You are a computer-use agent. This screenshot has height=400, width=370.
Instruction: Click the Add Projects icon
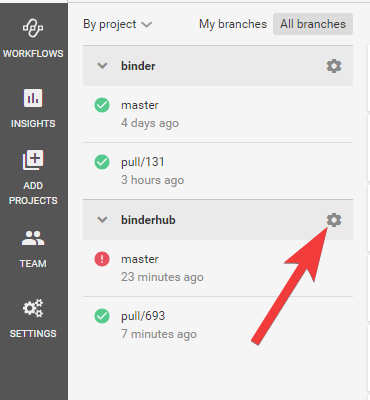coord(33,160)
